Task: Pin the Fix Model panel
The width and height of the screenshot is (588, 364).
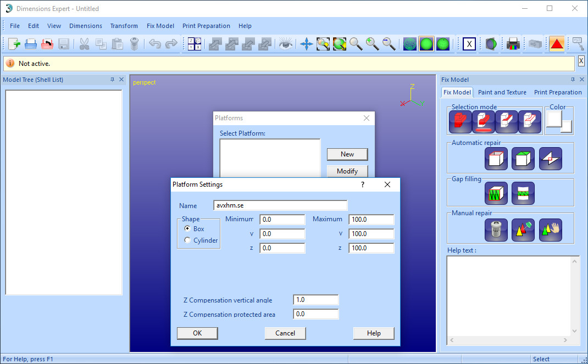Action: [573, 80]
